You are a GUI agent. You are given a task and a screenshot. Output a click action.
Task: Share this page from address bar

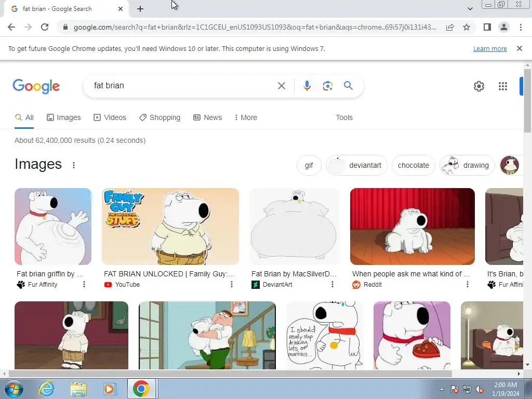click(x=450, y=27)
